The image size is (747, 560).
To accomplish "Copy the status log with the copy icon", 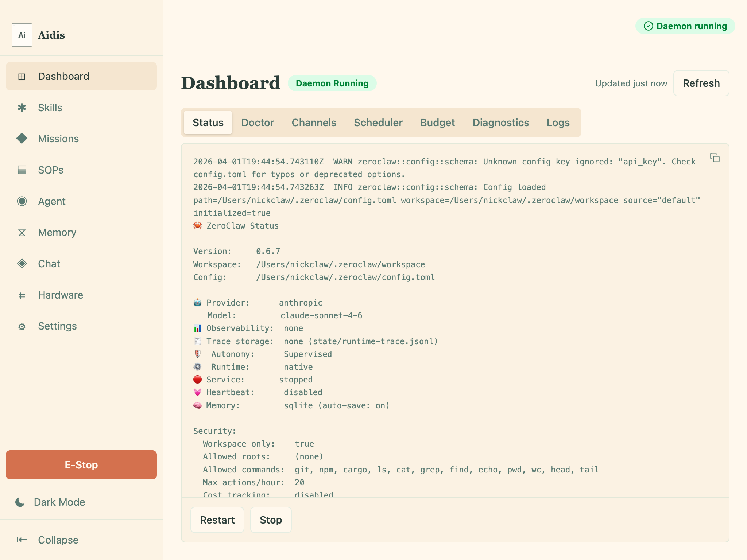I will pyautogui.click(x=715, y=157).
